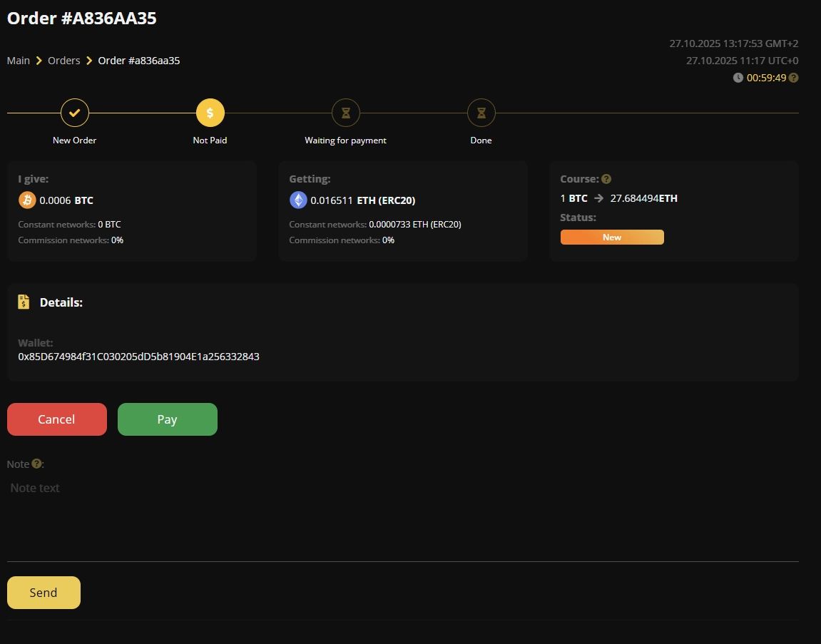Open the help icon next to Course

pos(606,178)
